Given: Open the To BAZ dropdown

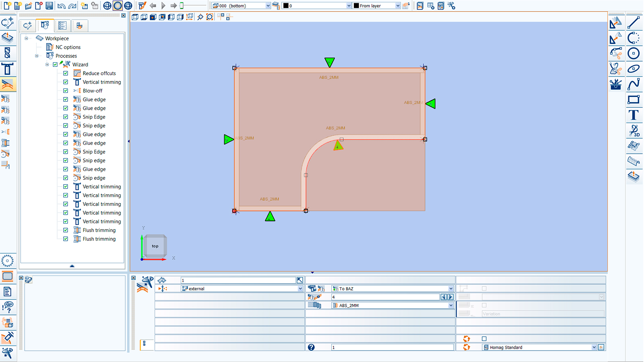Looking at the screenshot, I should click(450, 288).
